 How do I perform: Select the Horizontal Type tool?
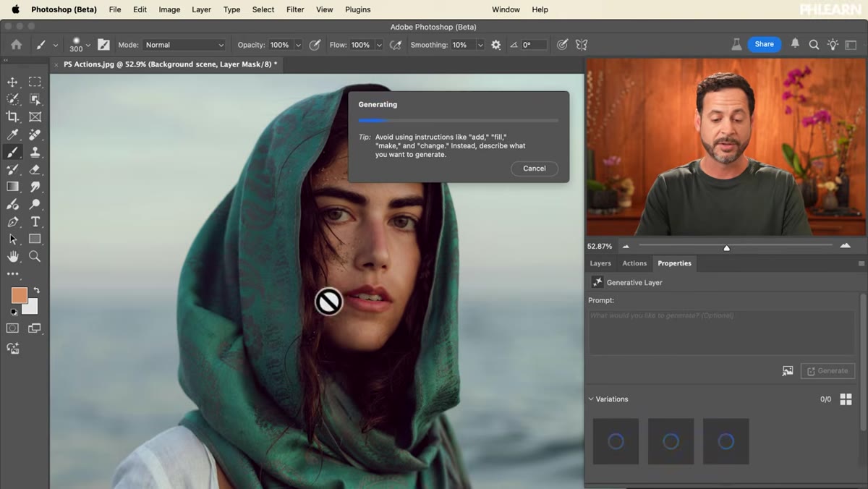[35, 221]
